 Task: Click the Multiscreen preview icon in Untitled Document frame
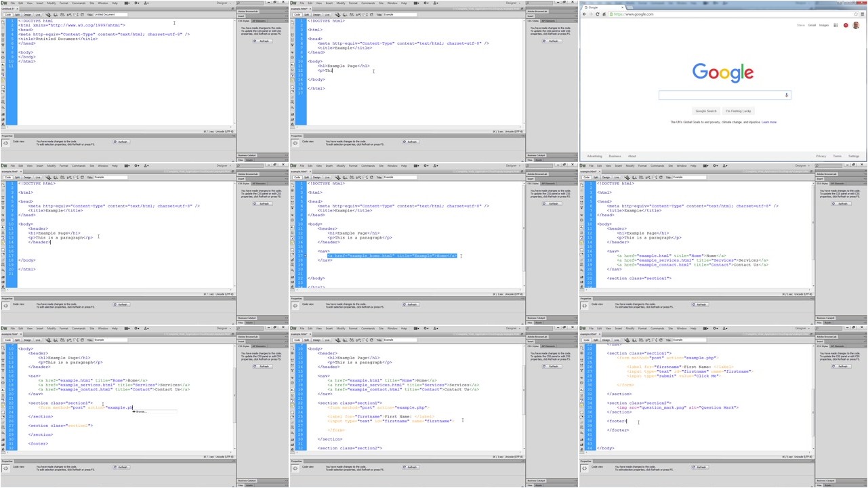click(48, 14)
